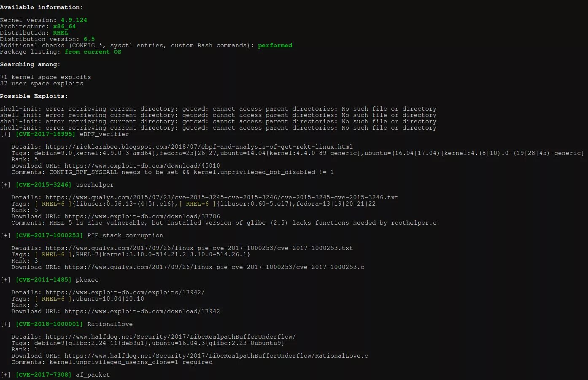Screen dimensions: 588x380
Task: Open the halfdog LibcRealpathBufferUnderflow details URL
Action: click(x=171, y=337)
